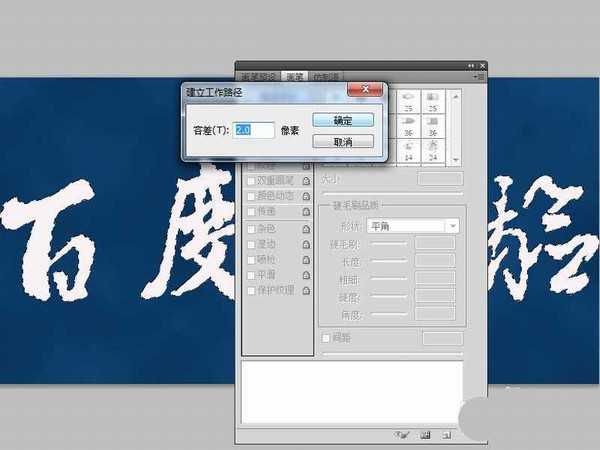The image size is (600, 450).
Task: Click the 硬毛刷 bristles slider
Action: click(x=389, y=243)
